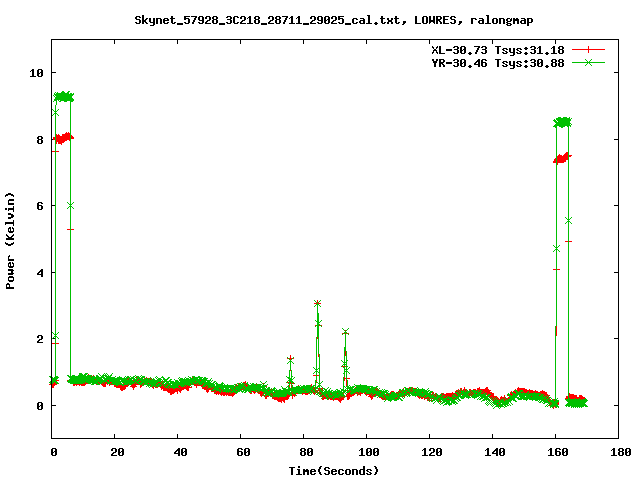Image resolution: width=640 pixels, height=480 pixels.
Task: Select the YR-30.46 Tsys:30.88 legend entry
Action: pyautogui.click(x=498, y=63)
